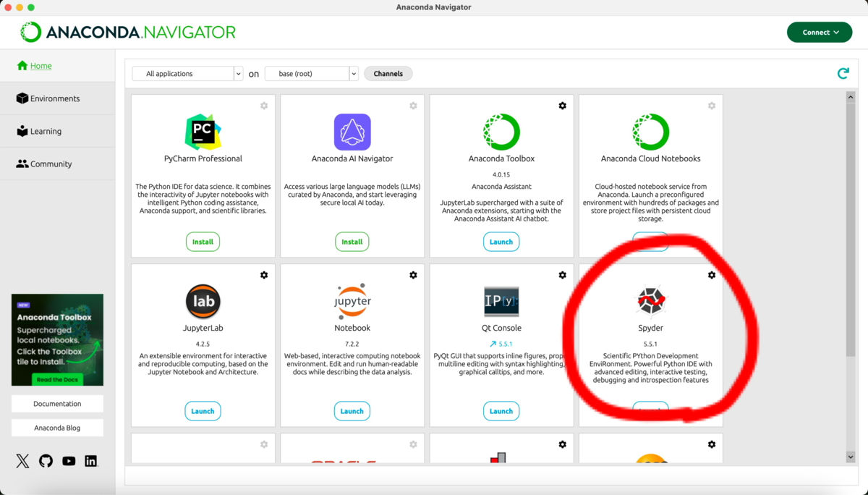The width and height of the screenshot is (868, 495).
Task: Open the Community sidebar tab
Action: 57,164
